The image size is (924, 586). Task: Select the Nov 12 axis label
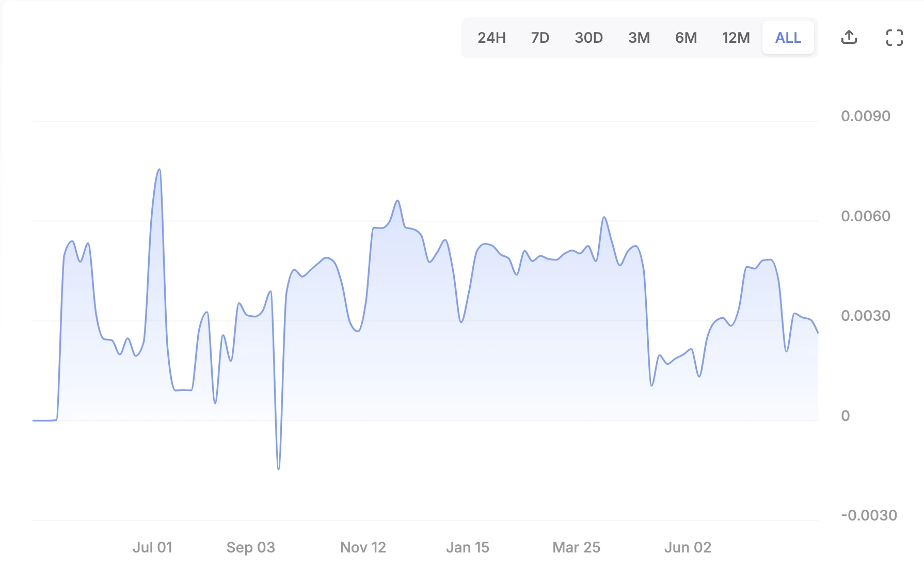pos(363,547)
